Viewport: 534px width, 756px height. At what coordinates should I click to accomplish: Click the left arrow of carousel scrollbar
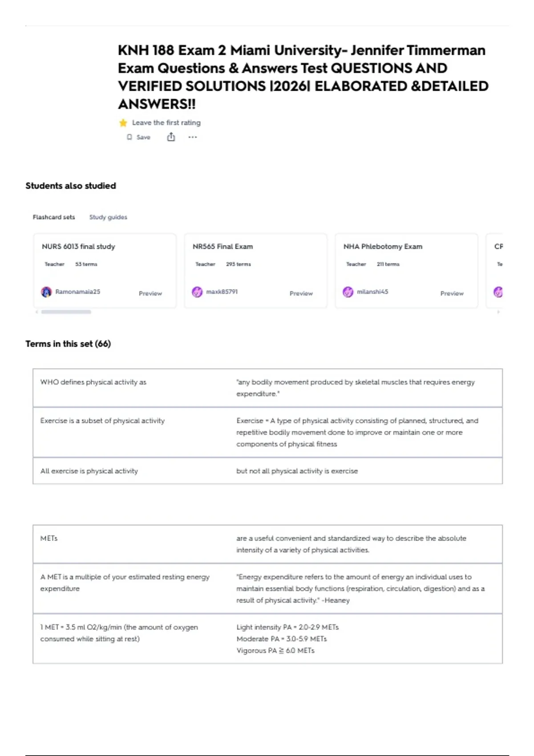[36, 312]
